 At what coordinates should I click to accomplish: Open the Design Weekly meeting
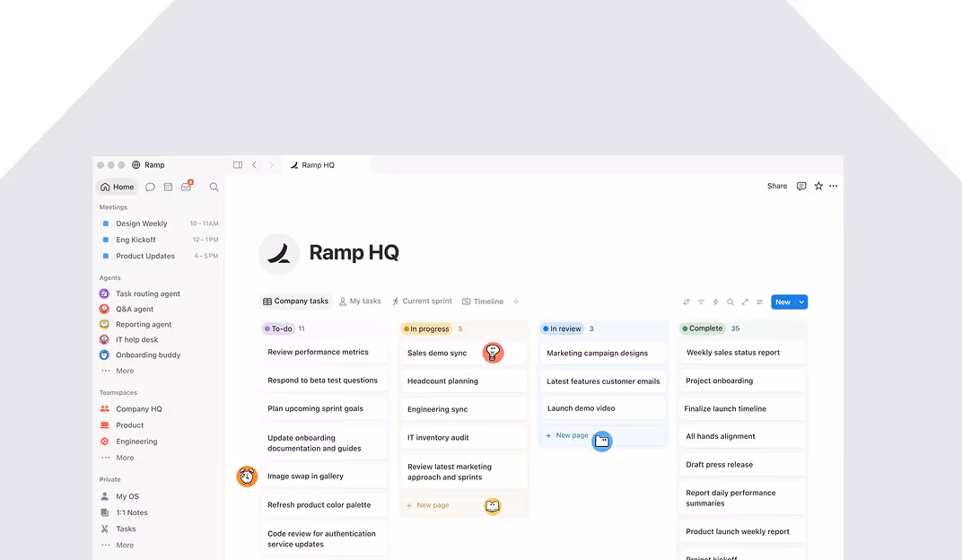pyautogui.click(x=141, y=223)
